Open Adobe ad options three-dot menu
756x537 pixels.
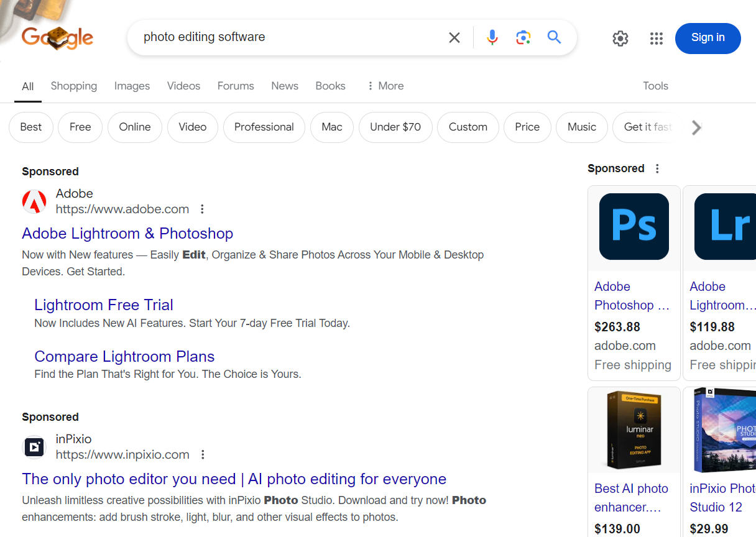pyautogui.click(x=202, y=209)
